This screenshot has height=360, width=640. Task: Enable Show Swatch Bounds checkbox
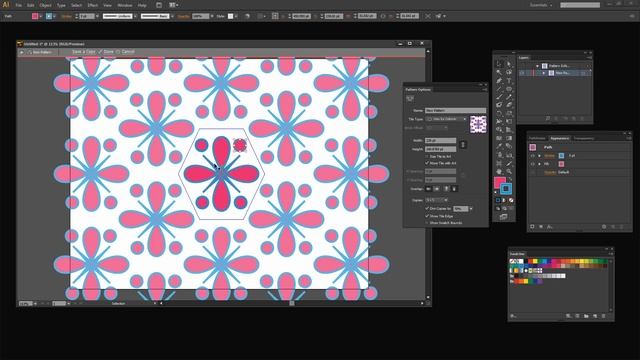427,223
